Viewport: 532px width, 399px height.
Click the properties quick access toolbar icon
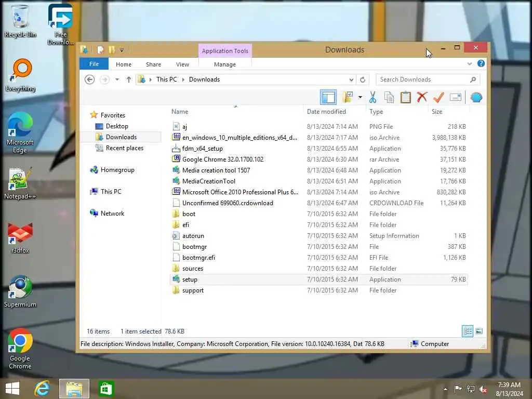coord(100,50)
